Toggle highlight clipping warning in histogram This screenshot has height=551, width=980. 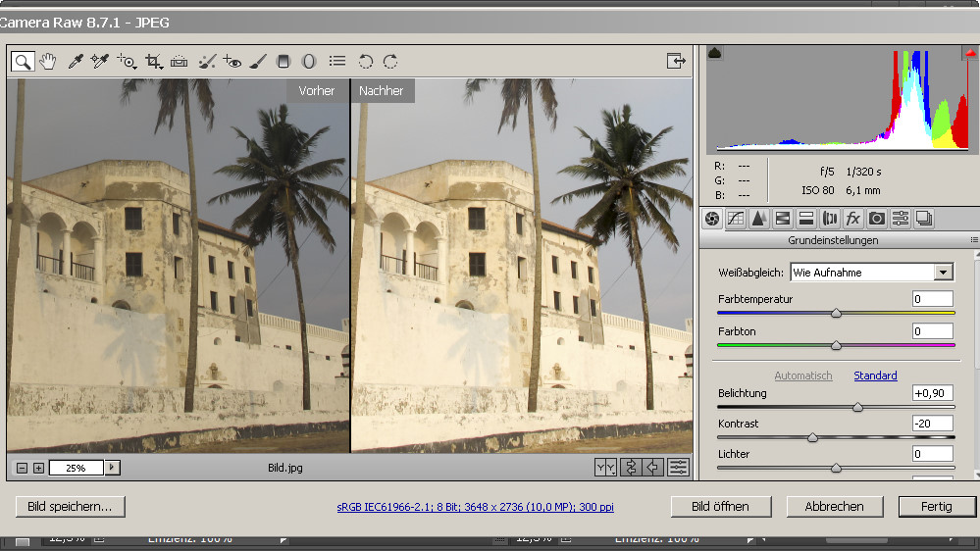tap(970, 54)
